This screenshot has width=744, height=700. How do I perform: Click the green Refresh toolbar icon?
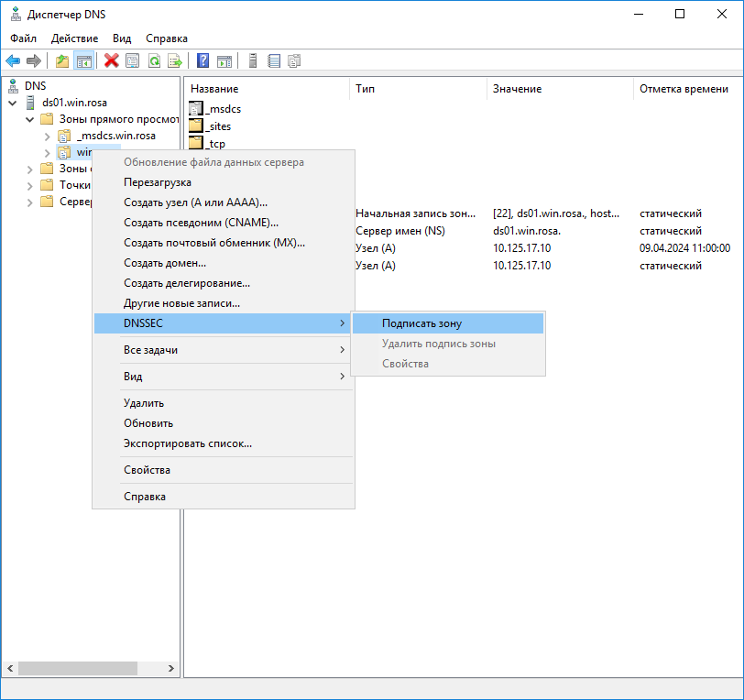[x=154, y=61]
